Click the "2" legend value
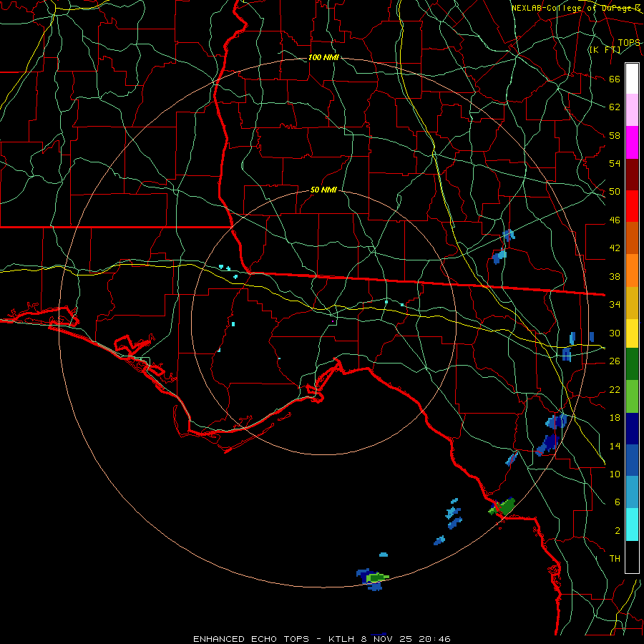This screenshot has width=644, height=644. (618, 531)
